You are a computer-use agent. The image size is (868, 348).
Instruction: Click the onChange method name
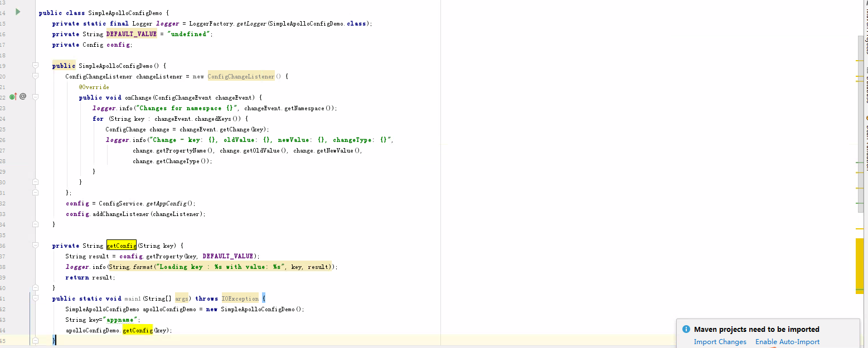[x=138, y=97]
